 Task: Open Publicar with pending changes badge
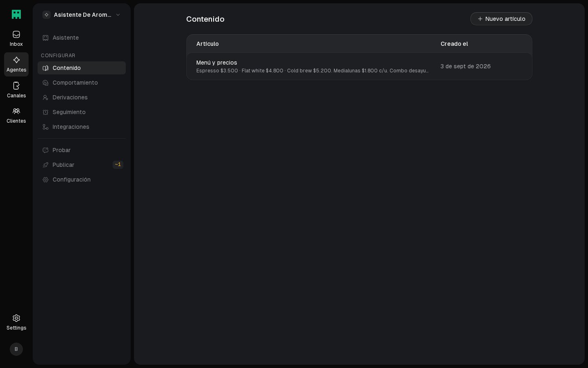(x=82, y=165)
